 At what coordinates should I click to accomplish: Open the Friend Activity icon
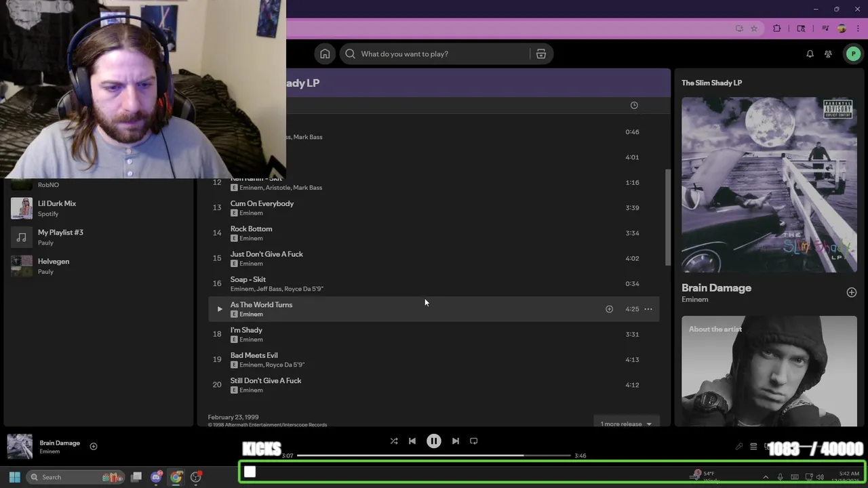tap(828, 54)
